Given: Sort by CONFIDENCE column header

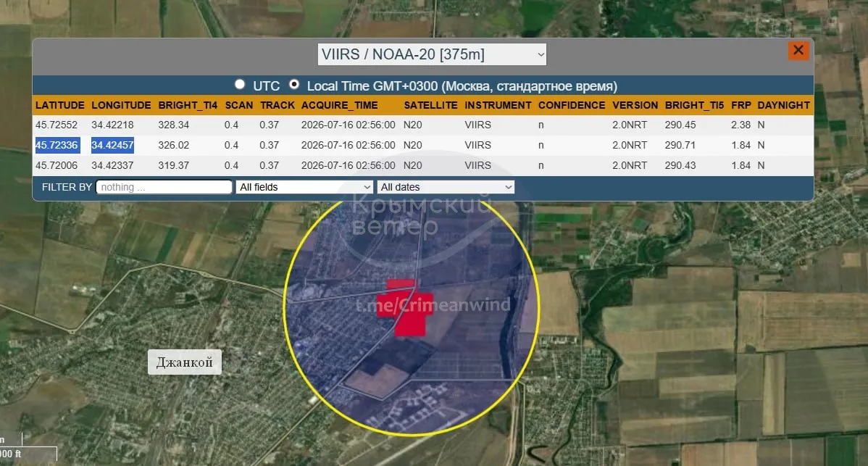Looking at the screenshot, I should click(572, 105).
